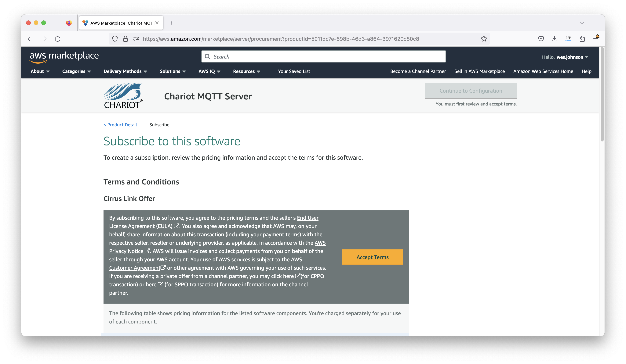Open Sell in AWS Marketplace

coord(479,71)
